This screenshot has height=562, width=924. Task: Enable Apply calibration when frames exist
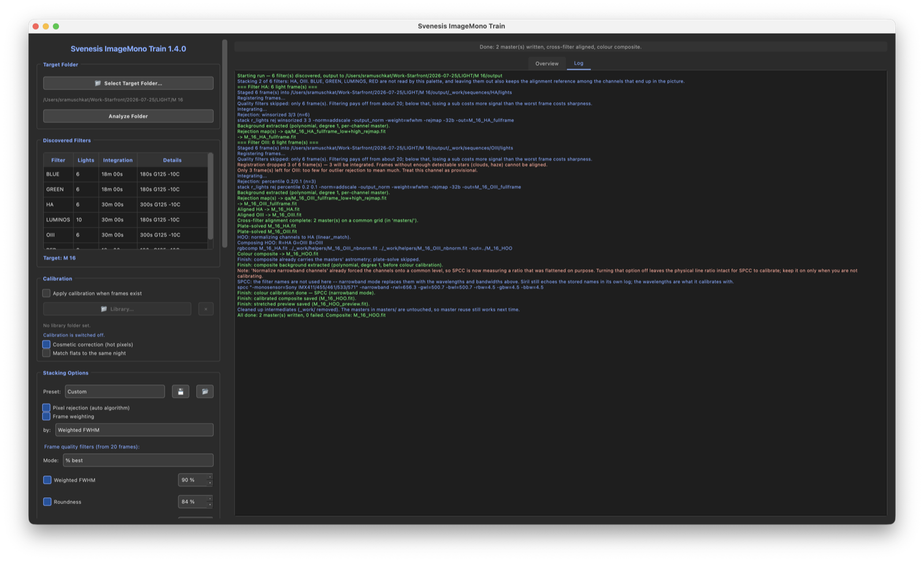coord(46,293)
